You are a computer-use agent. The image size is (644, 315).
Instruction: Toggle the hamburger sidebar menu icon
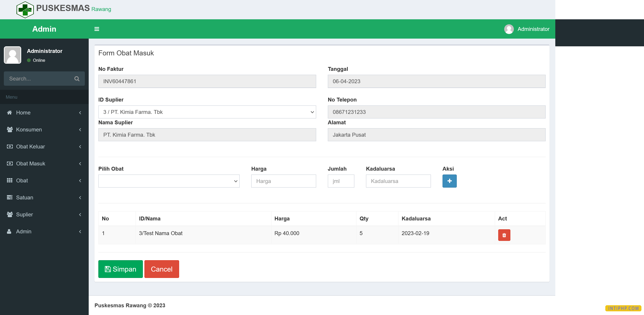coord(97,29)
